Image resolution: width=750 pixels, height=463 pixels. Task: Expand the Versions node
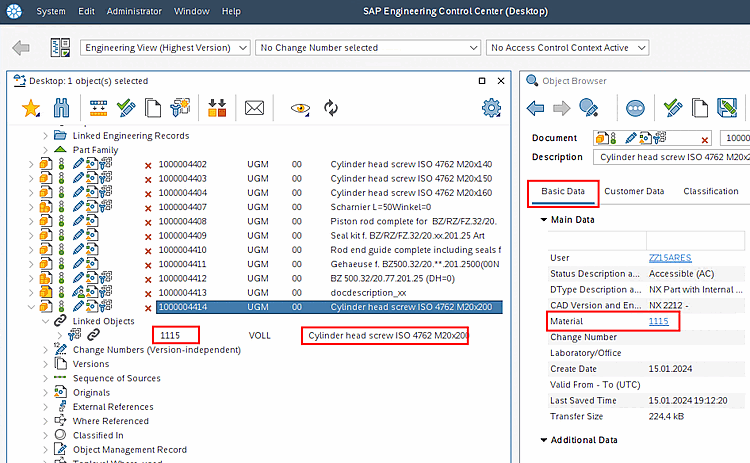pos(45,364)
